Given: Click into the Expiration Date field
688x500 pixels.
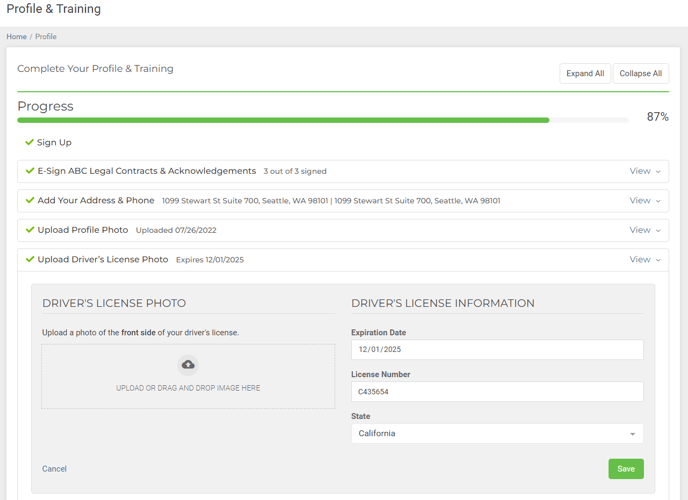Looking at the screenshot, I should (497, 350).
